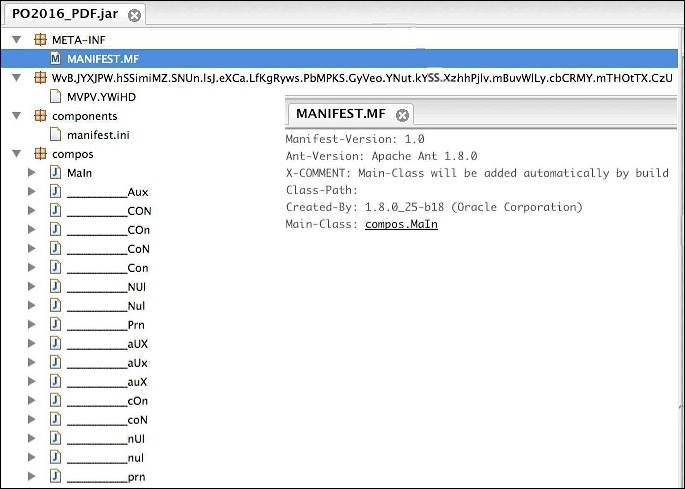Click the MaIn Java class icon
Viewport: 685px width, 489px height.
point(55,173)
